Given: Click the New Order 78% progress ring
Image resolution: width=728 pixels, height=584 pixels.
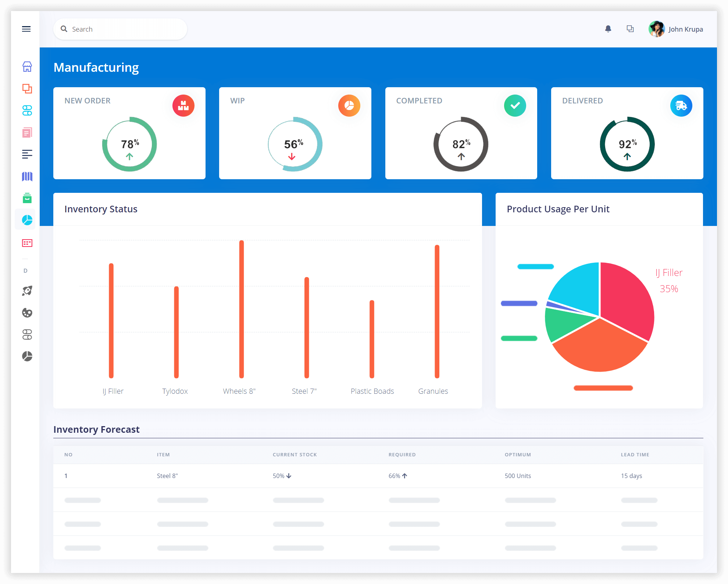Looking at the screenshot, I should 129,144.
